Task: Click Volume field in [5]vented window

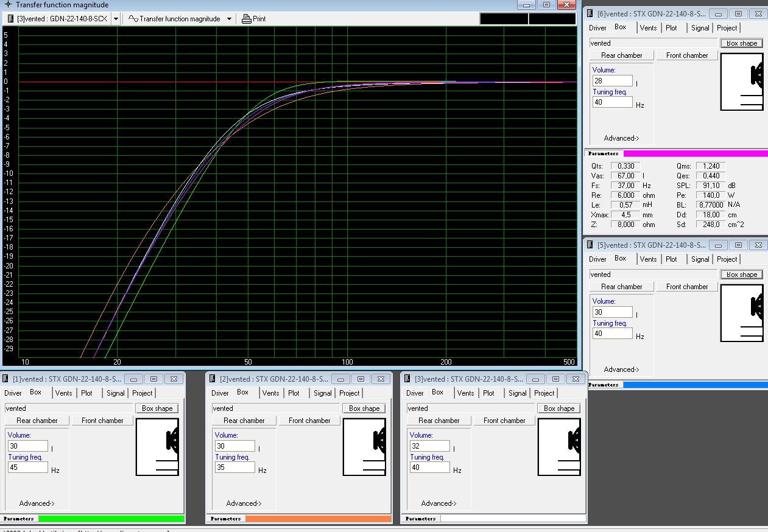Action: click(613, 312)
